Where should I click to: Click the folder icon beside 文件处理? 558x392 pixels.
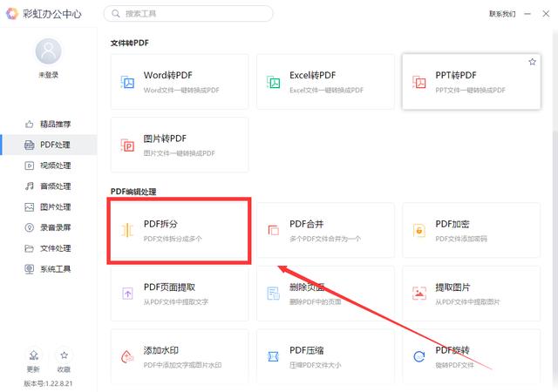pyautogui.click(x=29, y=248)
